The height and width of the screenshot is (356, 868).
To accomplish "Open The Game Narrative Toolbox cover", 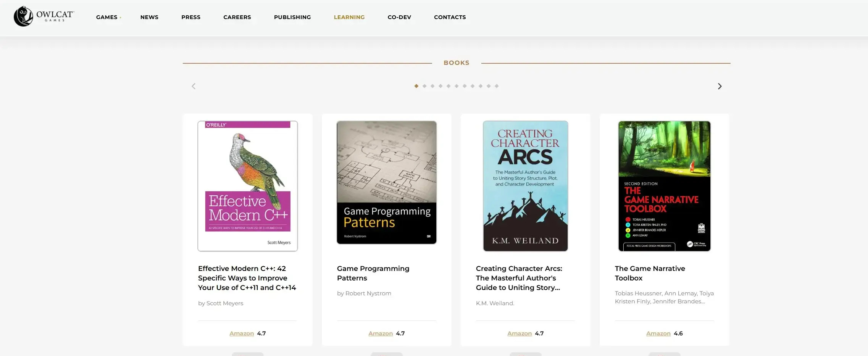I will [664, 186].
